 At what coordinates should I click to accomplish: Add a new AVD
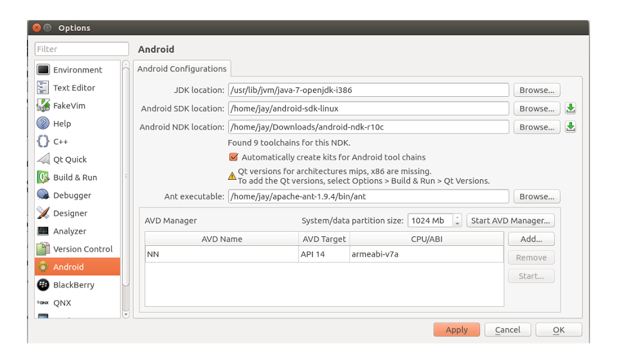(x=532, y=239)
